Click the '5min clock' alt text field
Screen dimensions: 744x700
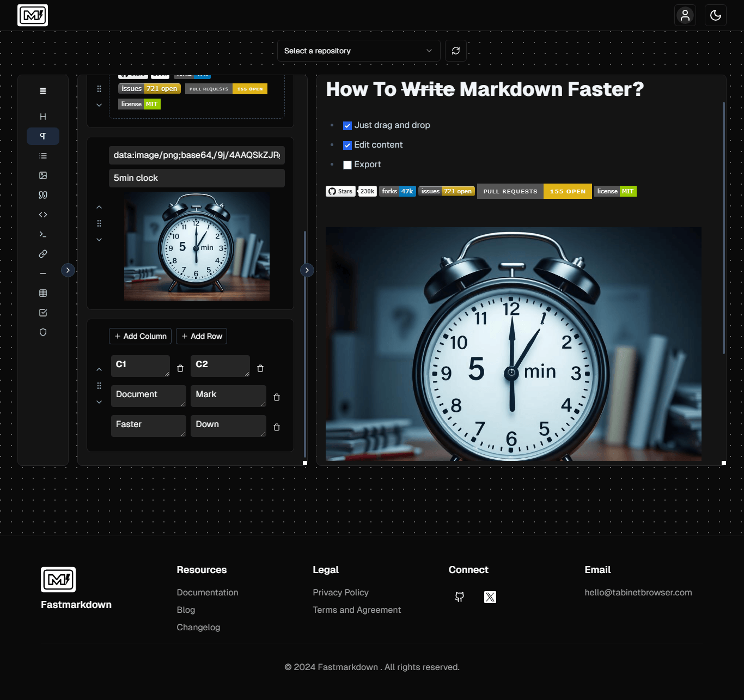pos(197,178)
